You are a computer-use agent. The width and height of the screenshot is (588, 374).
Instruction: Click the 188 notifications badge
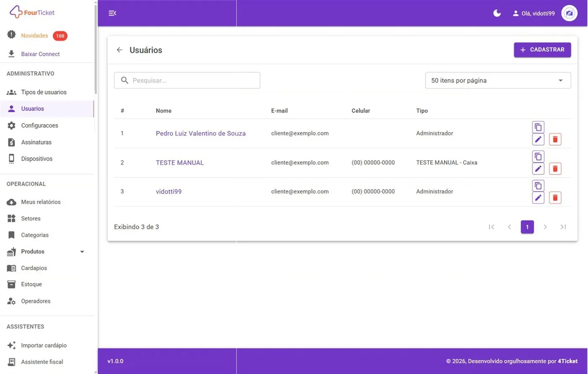click(60, 36)
